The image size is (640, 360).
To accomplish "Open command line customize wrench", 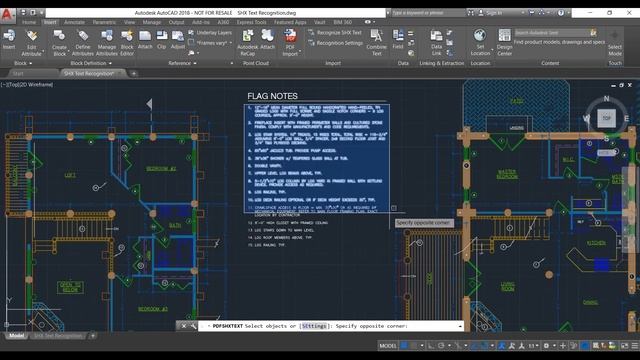I will tap(193, 326).
